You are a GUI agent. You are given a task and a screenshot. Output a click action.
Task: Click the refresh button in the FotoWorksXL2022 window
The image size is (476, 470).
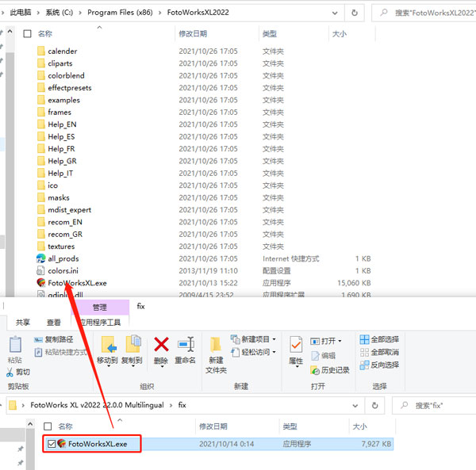click(355, 13)
